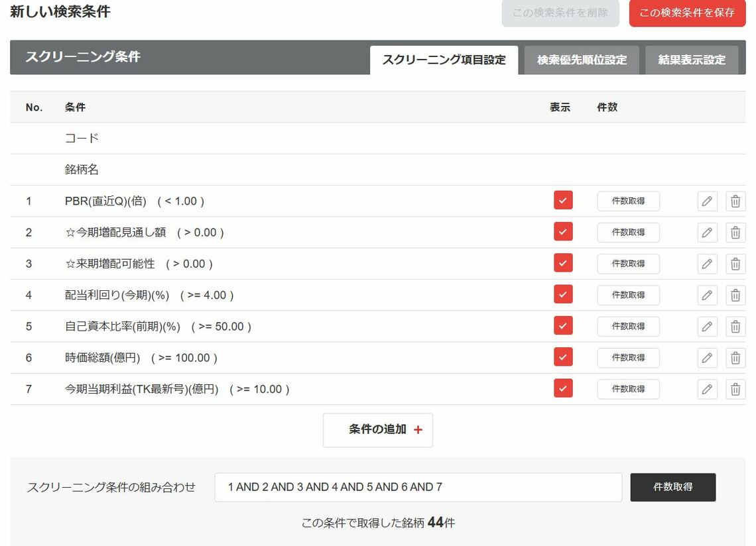
Task: Delete the 自己資本比率(前期) condition trash icon
Action: (735, 326)
